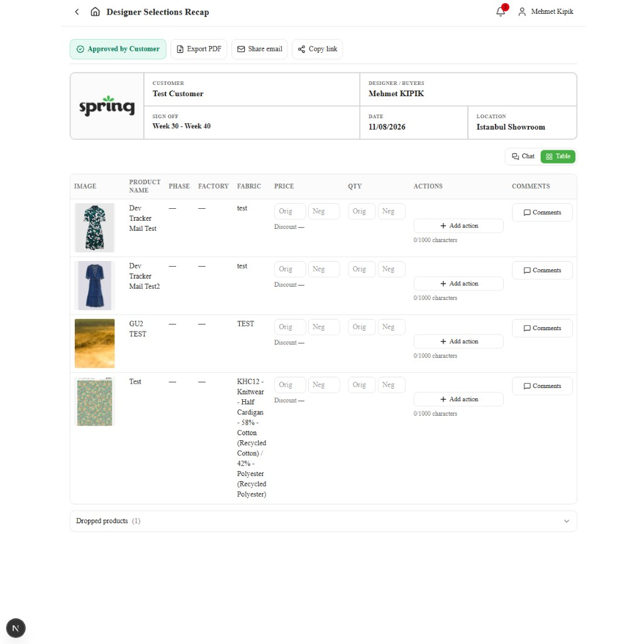
Task: Focus Orig qty field in GU2 TEST row
Action: tap(362, 327)
